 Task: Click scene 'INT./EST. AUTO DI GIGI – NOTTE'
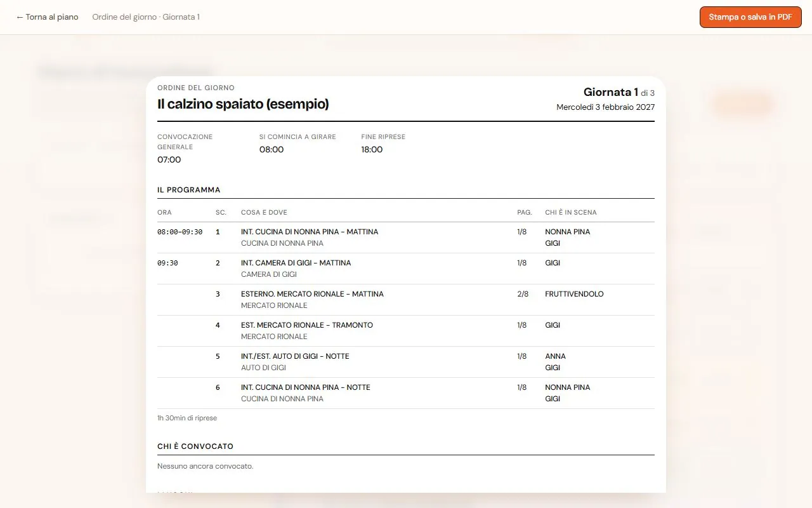click(x=295, y=356)
